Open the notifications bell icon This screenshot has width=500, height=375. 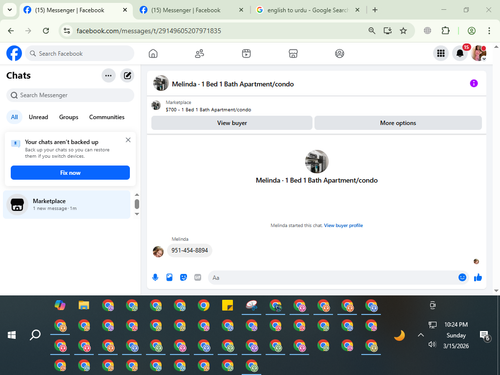click(x=460, y=53)
